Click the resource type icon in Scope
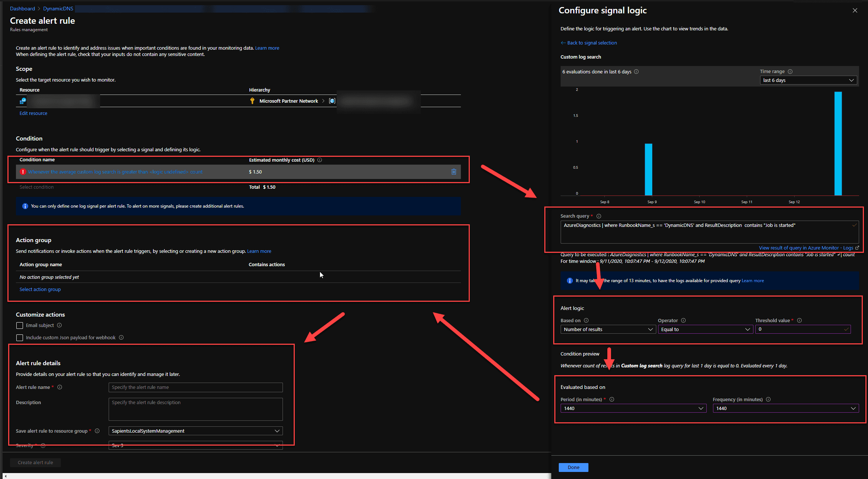Screen dimensions: 868x479 (23, 101)
